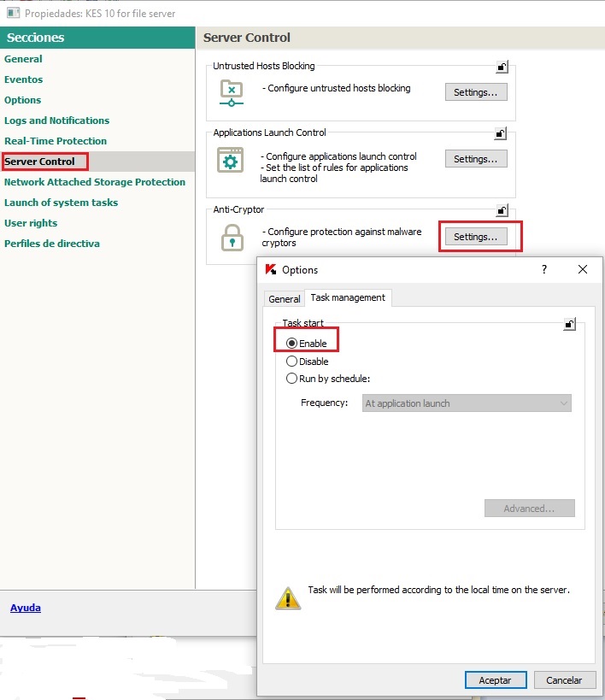Click 'Configure protection against malware cryptors' text
605x700 pixels.
point(342,237)
